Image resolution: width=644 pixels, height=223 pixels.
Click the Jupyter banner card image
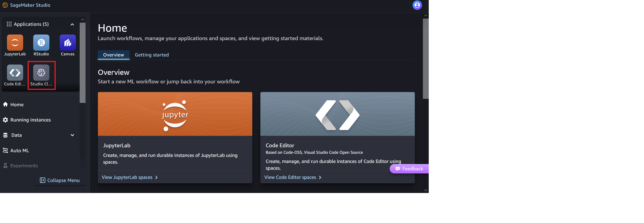(x=175, y=114)
